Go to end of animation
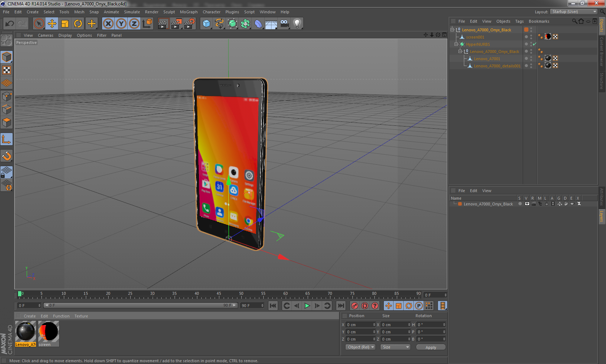The height and width of the screenshot is (364, 606). [x=341, y=306]
